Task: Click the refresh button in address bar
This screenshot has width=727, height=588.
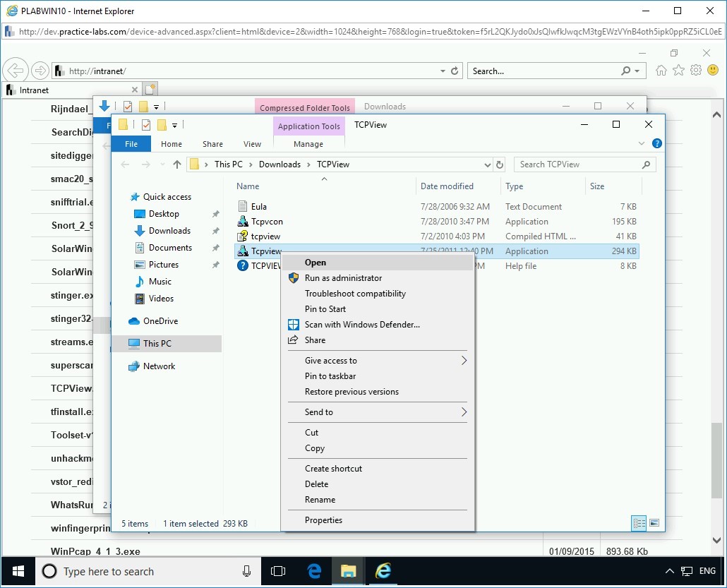Action: (x=500, y=164)
